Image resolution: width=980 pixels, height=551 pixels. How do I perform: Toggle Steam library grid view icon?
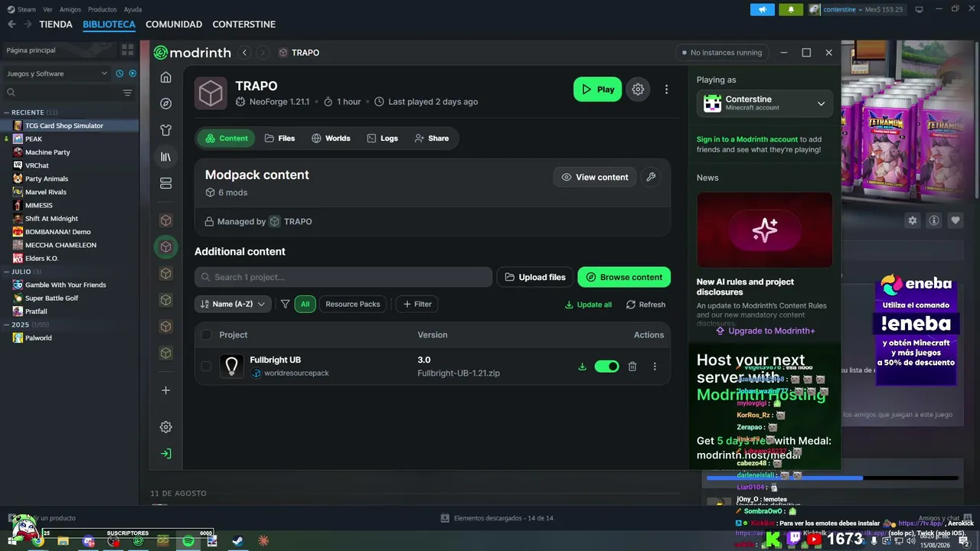127,50
